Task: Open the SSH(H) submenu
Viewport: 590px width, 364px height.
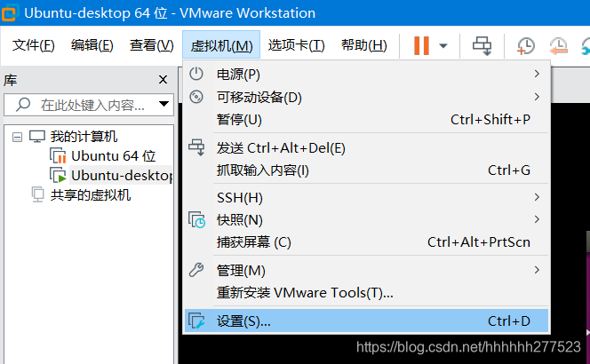Action: (366, 197)
